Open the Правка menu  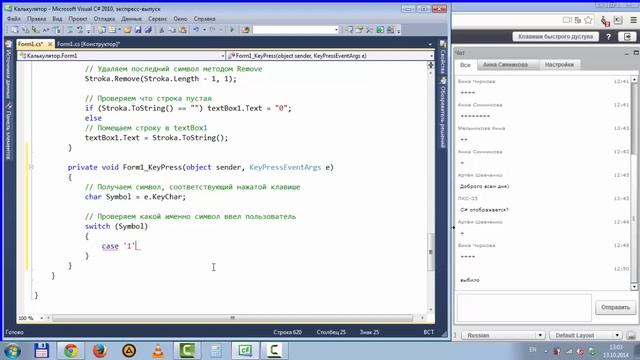click(x=36, y=19)
